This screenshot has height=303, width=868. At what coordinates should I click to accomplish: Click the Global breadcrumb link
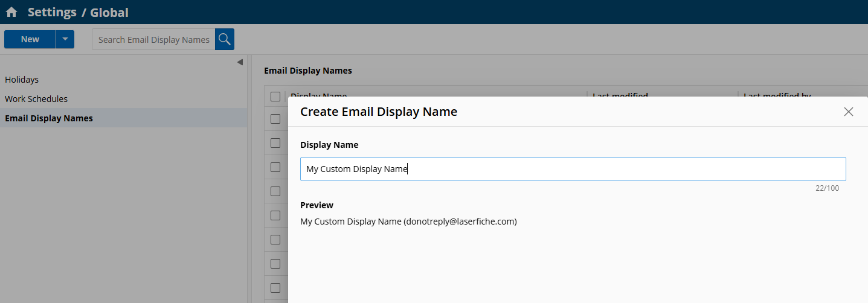[109, 12]
